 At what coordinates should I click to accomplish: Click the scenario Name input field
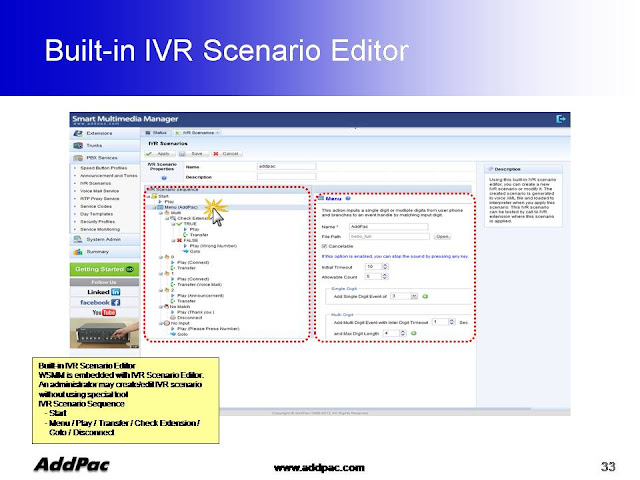(287, 167)
